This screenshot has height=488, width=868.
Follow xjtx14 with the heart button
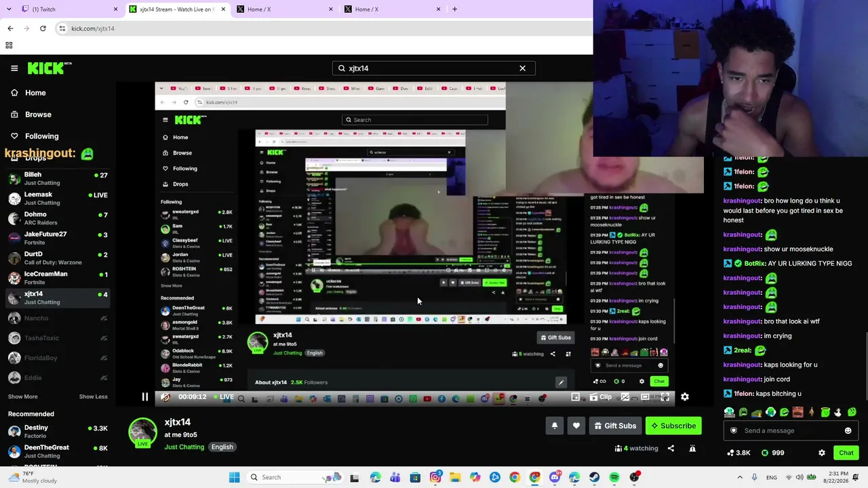pyautogui.click(x=576, y=426)
